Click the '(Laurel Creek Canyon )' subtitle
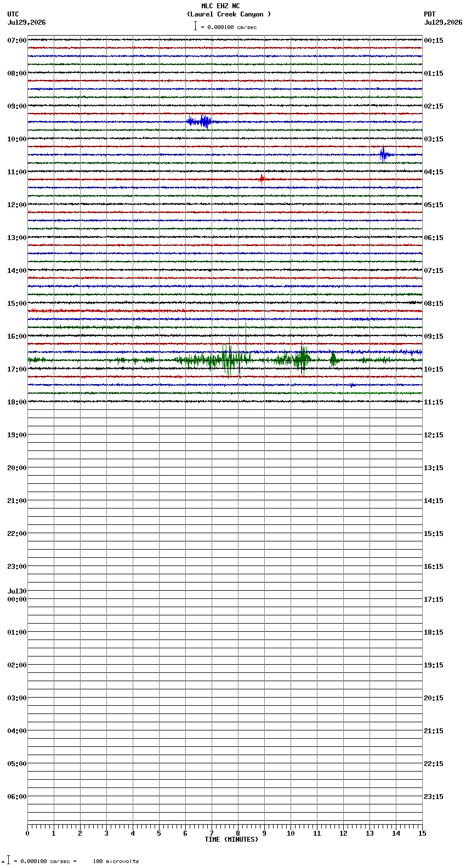466x868 pixels. (229, 14)
